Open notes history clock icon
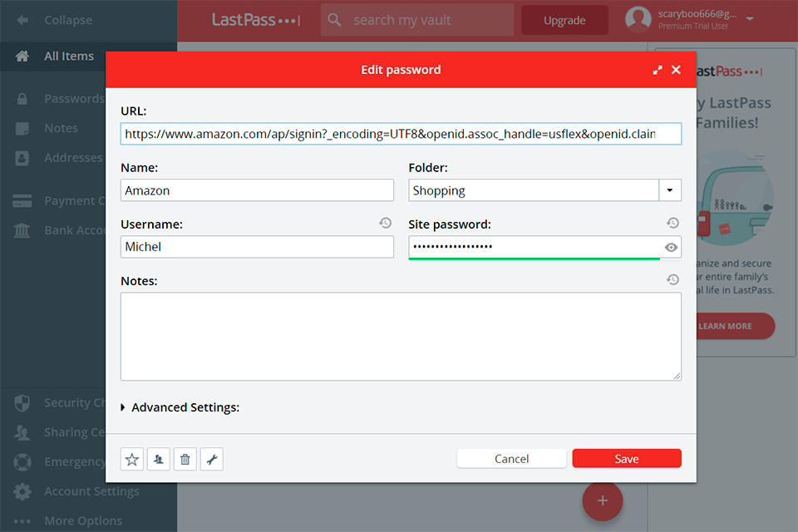The height and width of the screenshot is (532, 798). click(x=672, y=280)
